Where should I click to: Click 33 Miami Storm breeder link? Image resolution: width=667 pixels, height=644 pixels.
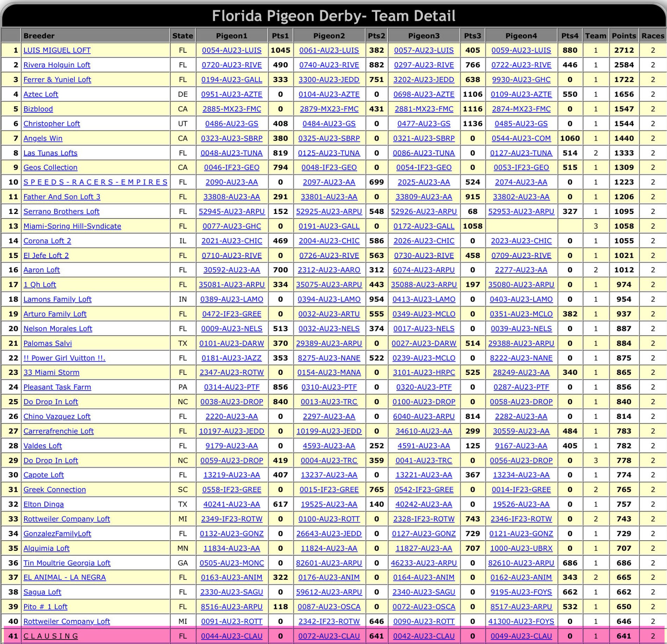[51, 372]
